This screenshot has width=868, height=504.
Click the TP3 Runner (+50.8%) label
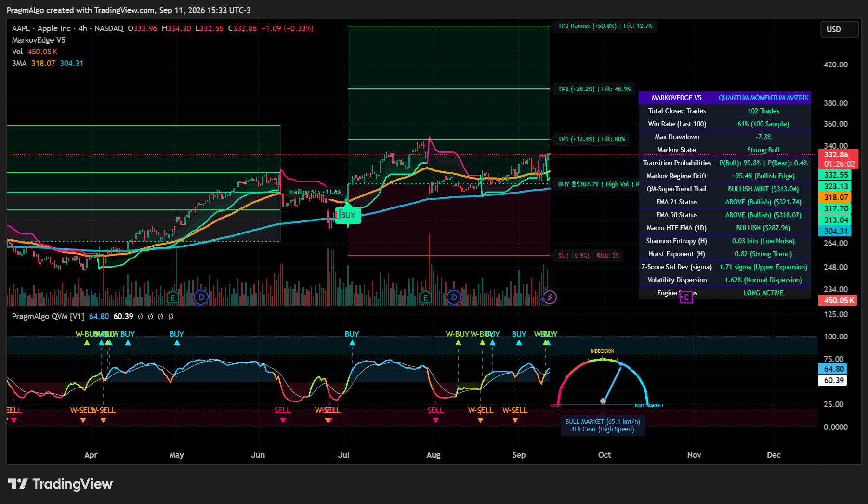tap(605, 26)
